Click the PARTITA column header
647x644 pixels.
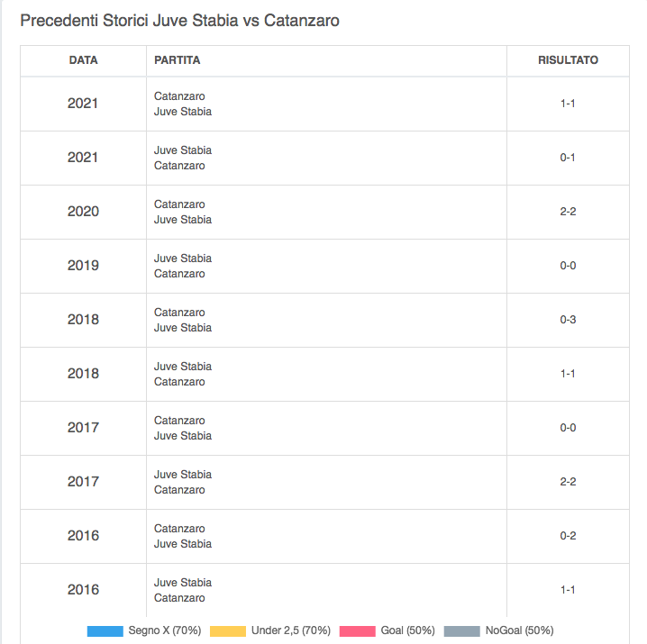click(x=178, y=60)
